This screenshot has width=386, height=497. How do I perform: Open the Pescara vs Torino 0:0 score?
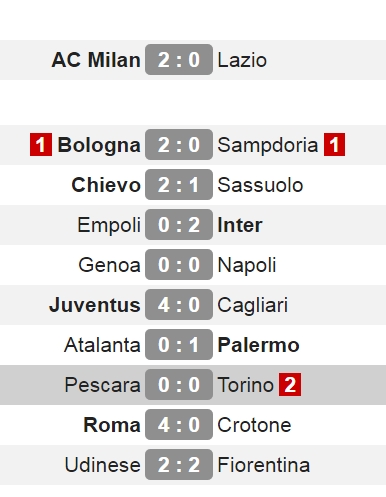pos(179,385)
